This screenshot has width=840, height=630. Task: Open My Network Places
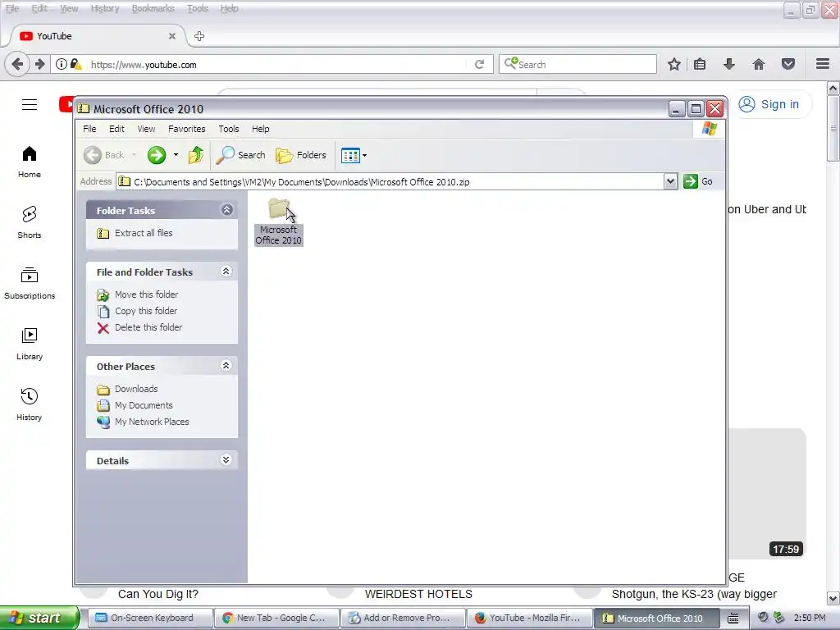click(152, 422)
